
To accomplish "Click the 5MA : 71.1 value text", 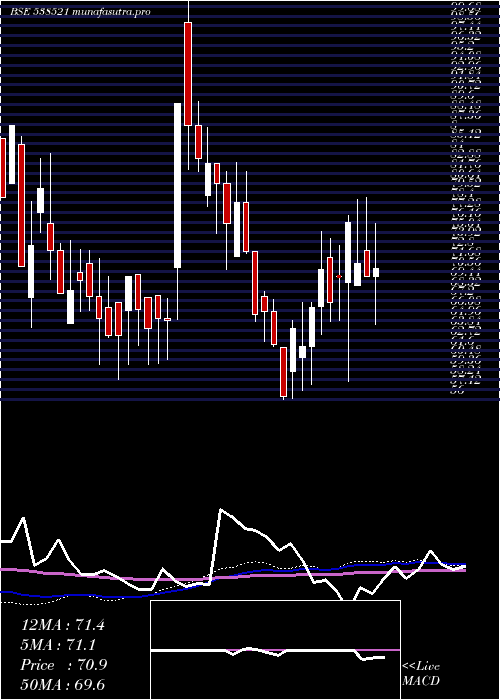I will click(x=58, y=645).
